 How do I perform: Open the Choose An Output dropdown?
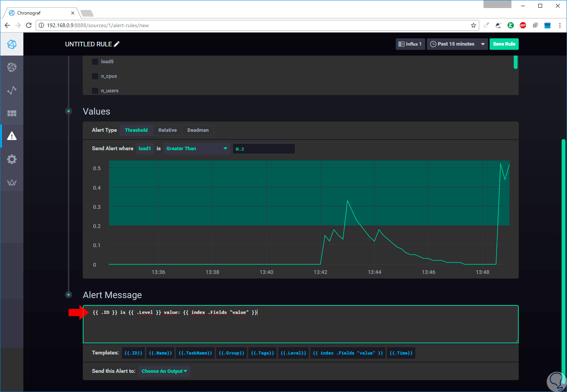[164, 371]
